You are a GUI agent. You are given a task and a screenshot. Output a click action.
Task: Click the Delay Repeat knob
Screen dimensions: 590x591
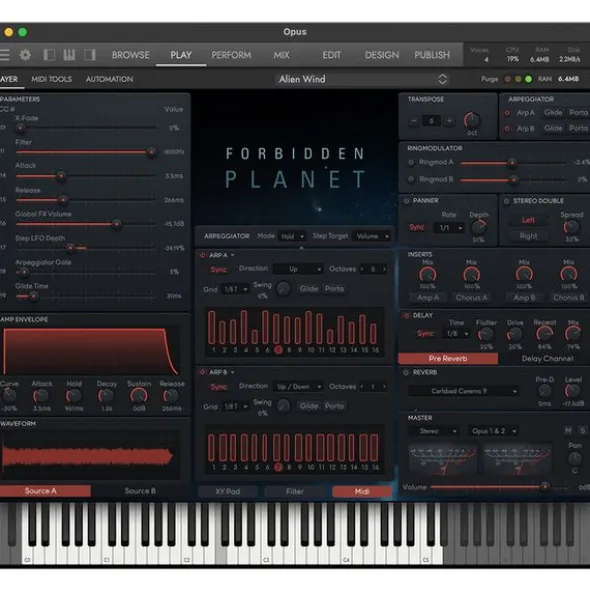click(x=544, y=334)
